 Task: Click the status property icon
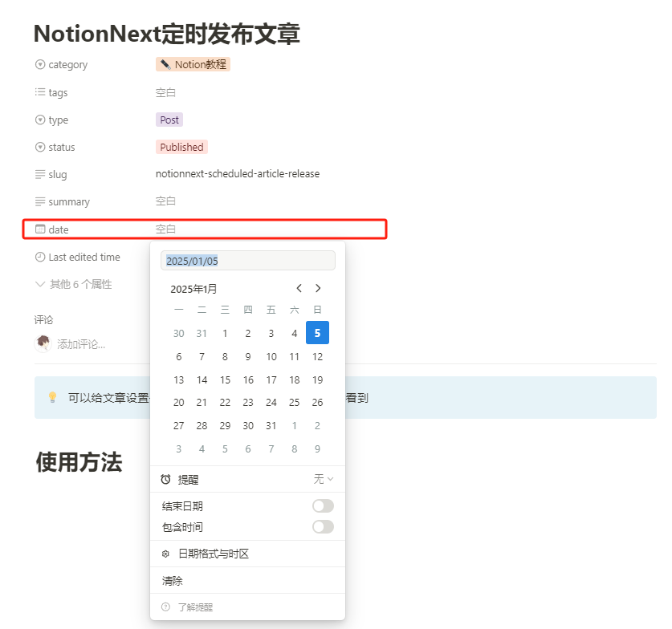click(x=40, y=147)
